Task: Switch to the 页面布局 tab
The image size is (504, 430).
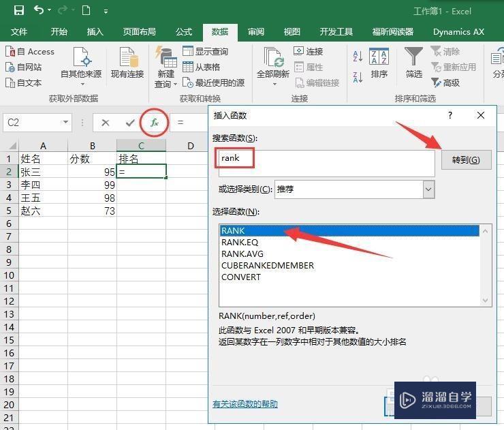Action: click(139, 31)
